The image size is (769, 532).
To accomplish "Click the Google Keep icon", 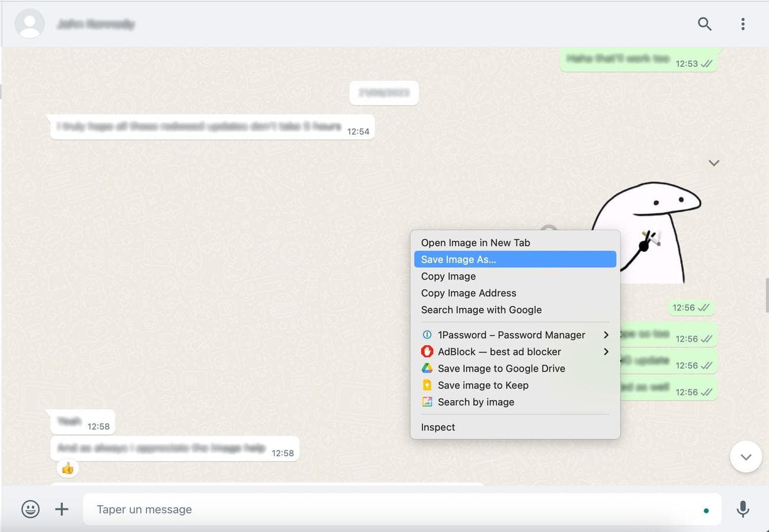I will (427, 385).
